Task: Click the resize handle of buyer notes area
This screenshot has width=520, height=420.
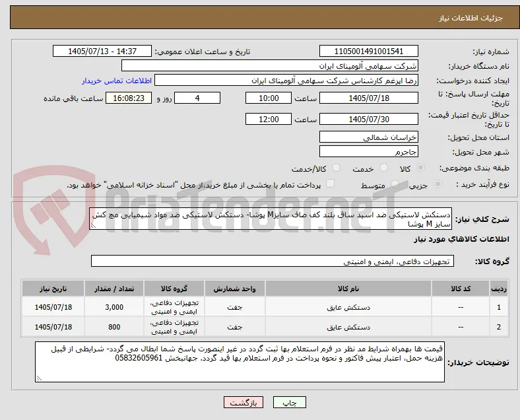Action: coord(39,378)
